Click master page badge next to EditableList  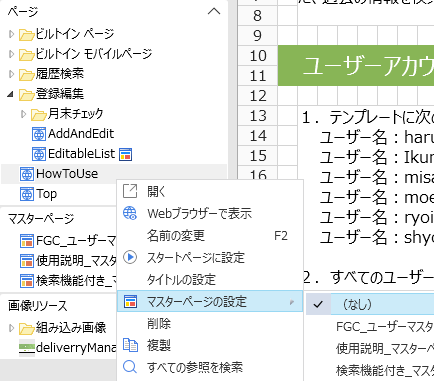coord(126,154)
